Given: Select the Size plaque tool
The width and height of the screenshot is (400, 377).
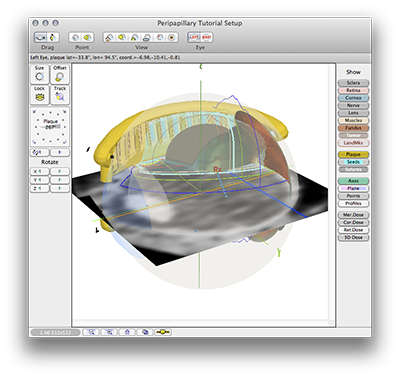Looking at the screenshot, I should (x=39, y=74).
